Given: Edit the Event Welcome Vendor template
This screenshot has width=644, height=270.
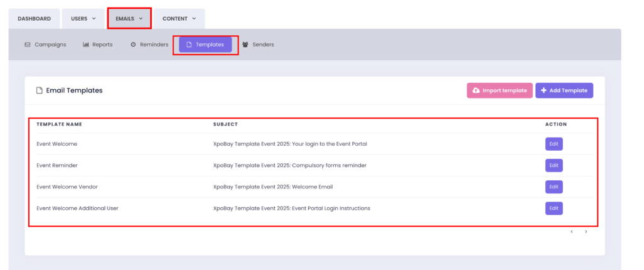Looking at the screenshot, I should 553,186.
